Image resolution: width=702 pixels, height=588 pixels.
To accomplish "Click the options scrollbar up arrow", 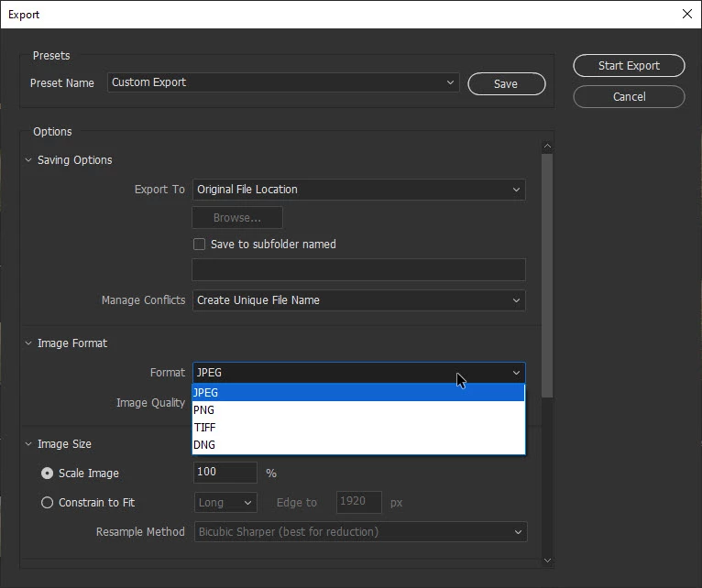I will [x=547, y=147].
